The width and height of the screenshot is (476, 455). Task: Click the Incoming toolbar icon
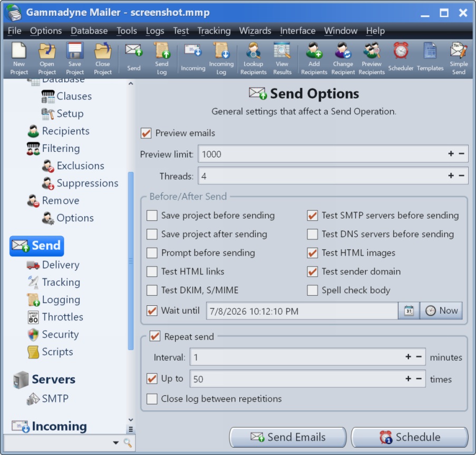click(193, 59)
